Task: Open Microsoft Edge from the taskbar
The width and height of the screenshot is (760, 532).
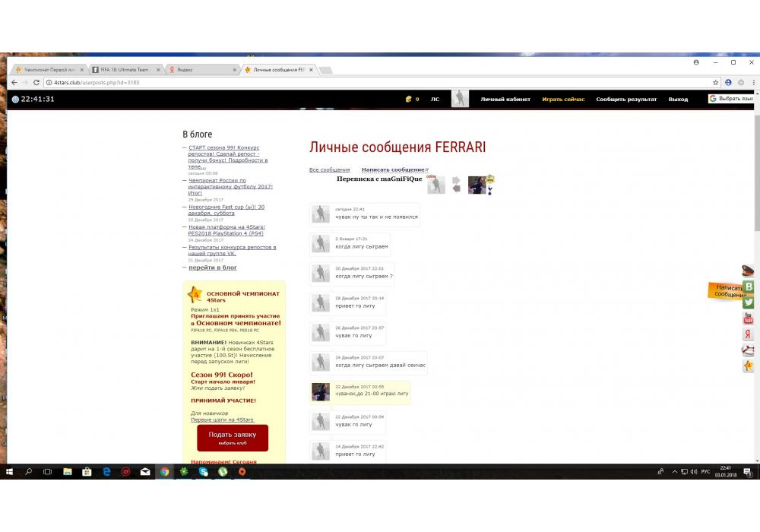Action: click(106, 472)
